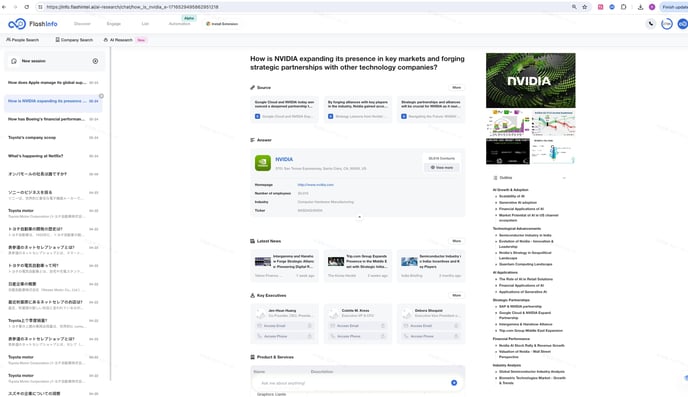This screenshot has height=397, width=688.
Task: Open the Boeing financial performance session
Action: 53,119
